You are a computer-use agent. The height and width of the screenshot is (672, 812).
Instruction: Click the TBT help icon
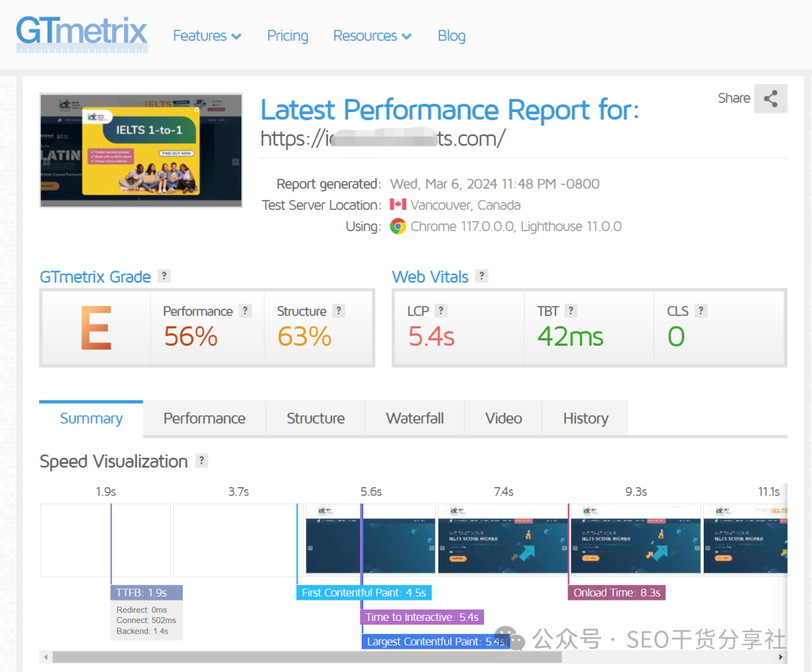click(x=571, y=310)
